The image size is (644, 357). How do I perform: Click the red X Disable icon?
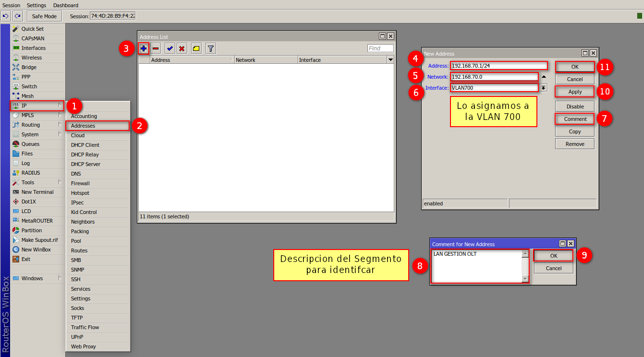click(182, 48)
